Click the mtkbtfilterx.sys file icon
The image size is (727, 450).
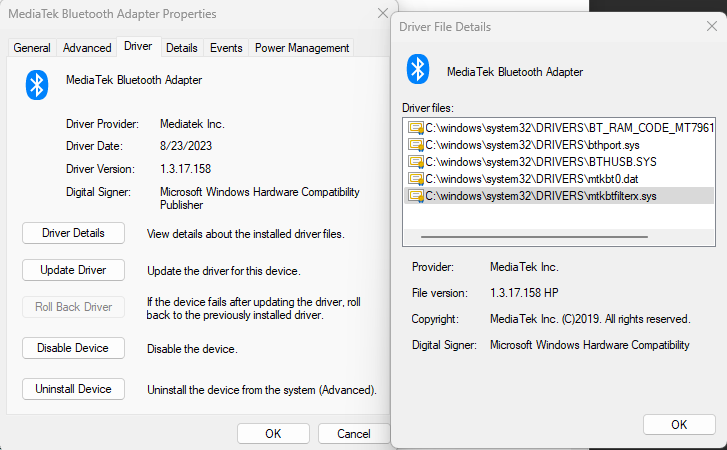coord(415,196)
